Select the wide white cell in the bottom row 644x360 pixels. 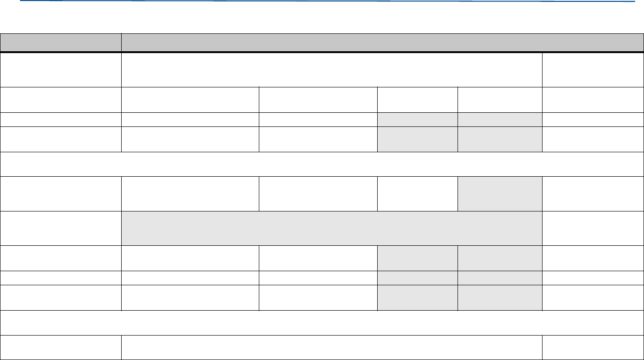click(332, 347)
